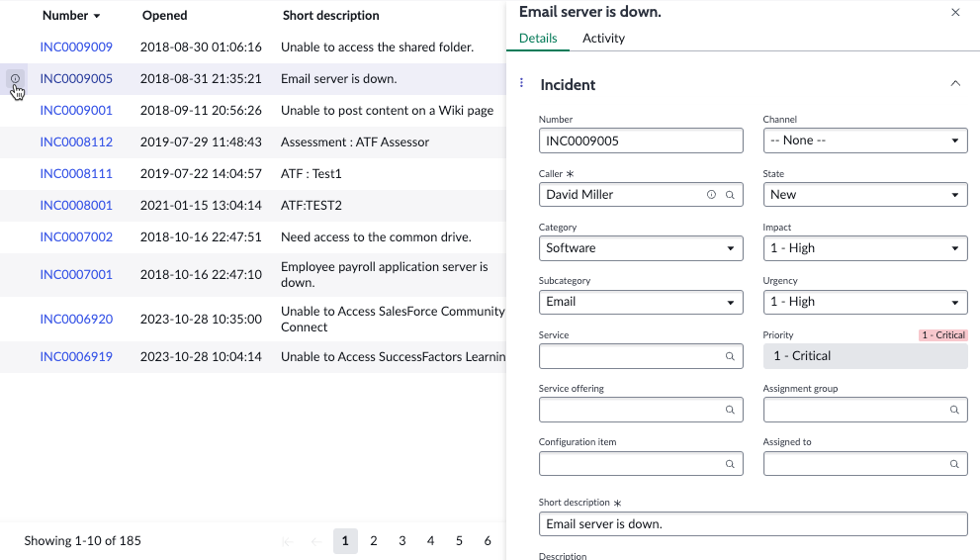Click 'Unable to access the shared folder.' cell
The height and width of the screenshot is (560, 980).
377,47
